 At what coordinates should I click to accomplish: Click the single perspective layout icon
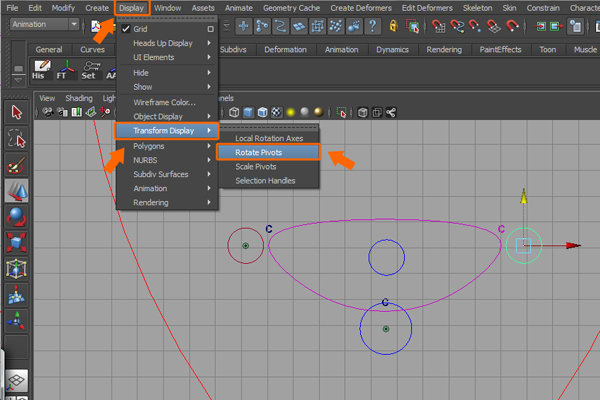coord(16,381)
